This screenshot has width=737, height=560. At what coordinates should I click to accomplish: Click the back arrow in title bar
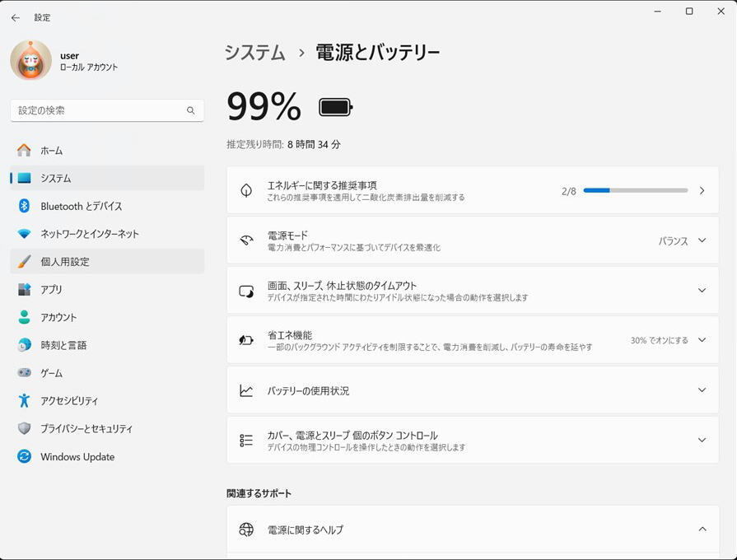pyautogui.click(x=15, y=17)
